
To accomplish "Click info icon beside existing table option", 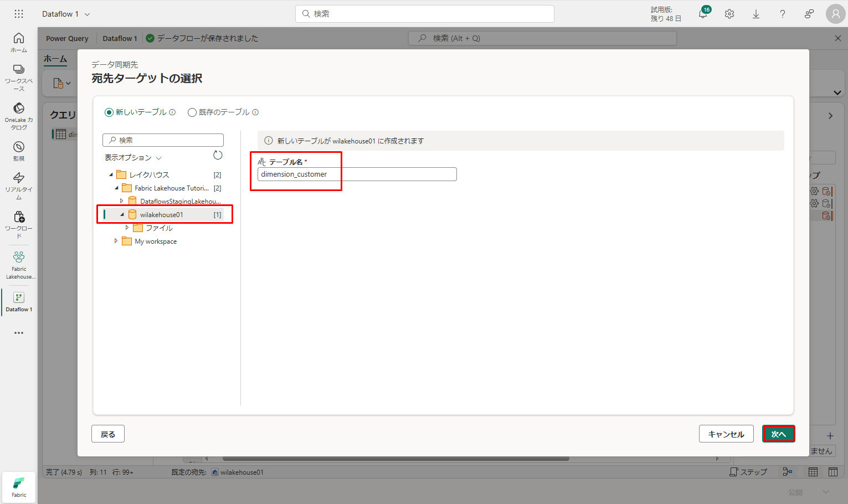I will point(255,112).
